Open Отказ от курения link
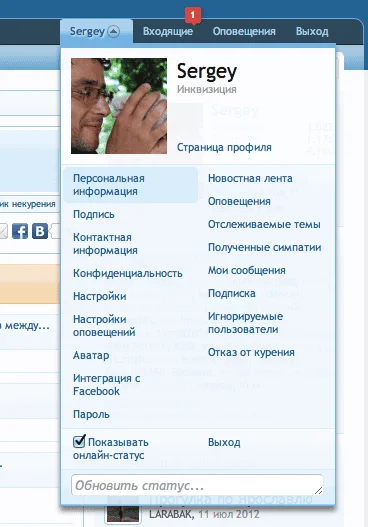This screenshot has width=368, height=527. (251, 352)
